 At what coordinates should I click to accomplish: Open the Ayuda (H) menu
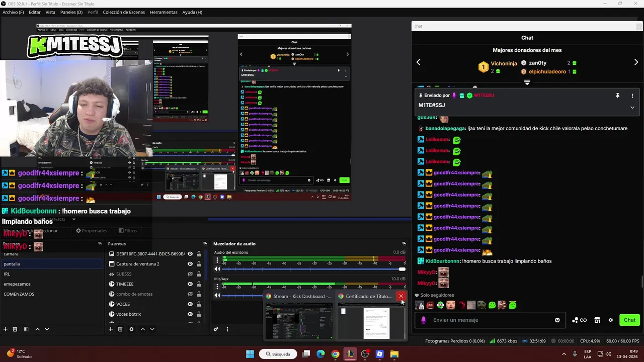pyautogui.click(x=192, y=12)
